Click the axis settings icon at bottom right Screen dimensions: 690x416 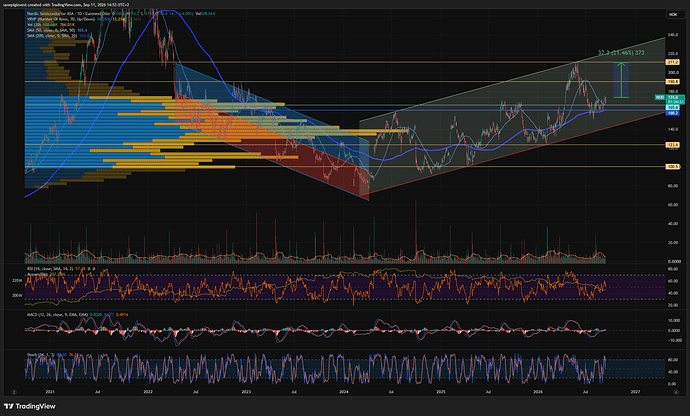click(x=676, y=392)
